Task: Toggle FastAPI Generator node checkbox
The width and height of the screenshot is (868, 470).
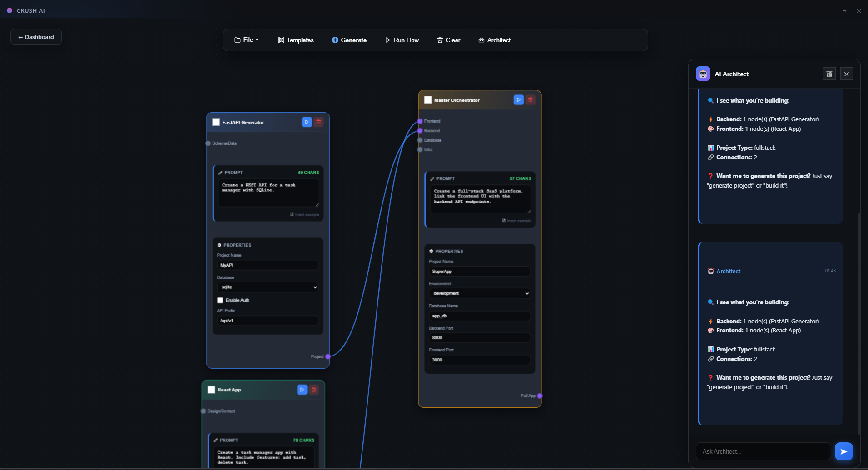Action: tap(216, 122)
